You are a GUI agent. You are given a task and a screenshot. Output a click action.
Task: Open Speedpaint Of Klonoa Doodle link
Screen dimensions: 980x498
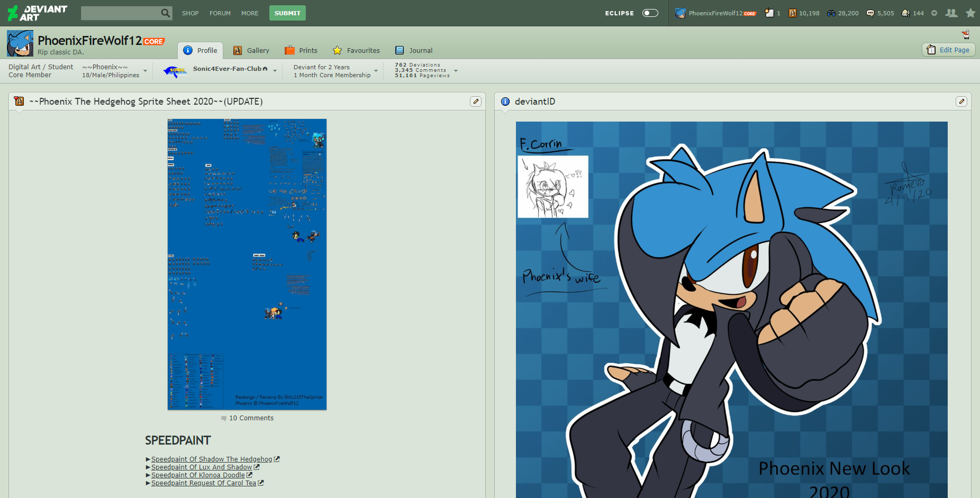198,475
